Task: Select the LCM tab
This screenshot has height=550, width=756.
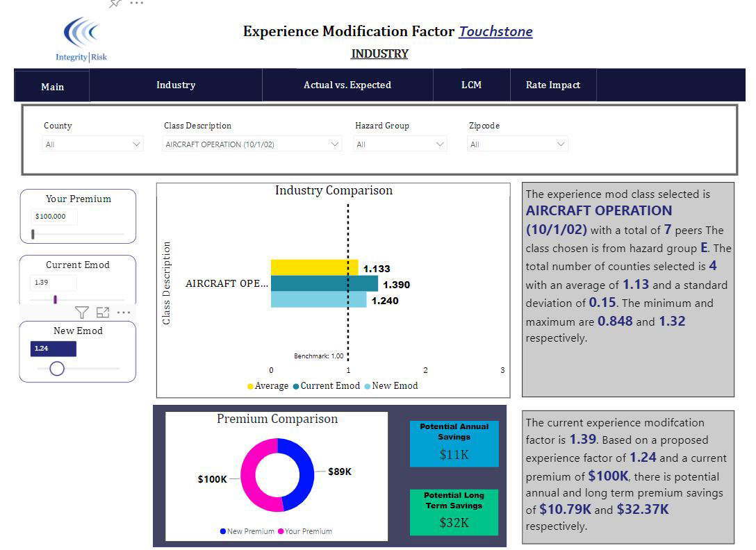Action: coord(472,85)
